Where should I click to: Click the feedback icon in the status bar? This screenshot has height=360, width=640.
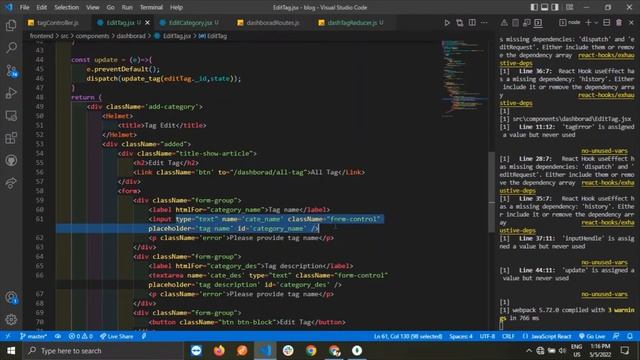tap(616, 336)
